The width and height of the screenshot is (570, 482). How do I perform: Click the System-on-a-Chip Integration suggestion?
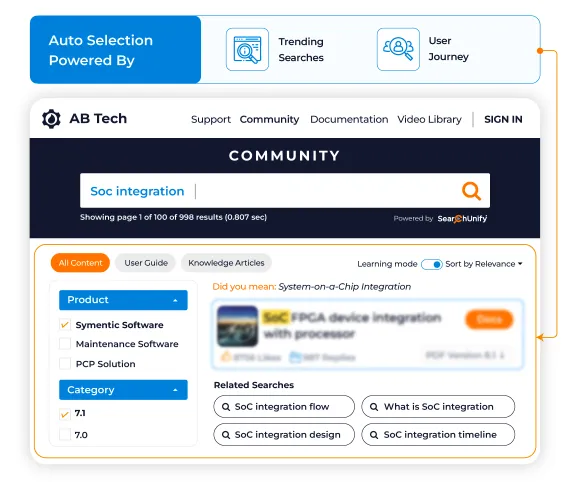pyautogui.click(x=345, y=287)
